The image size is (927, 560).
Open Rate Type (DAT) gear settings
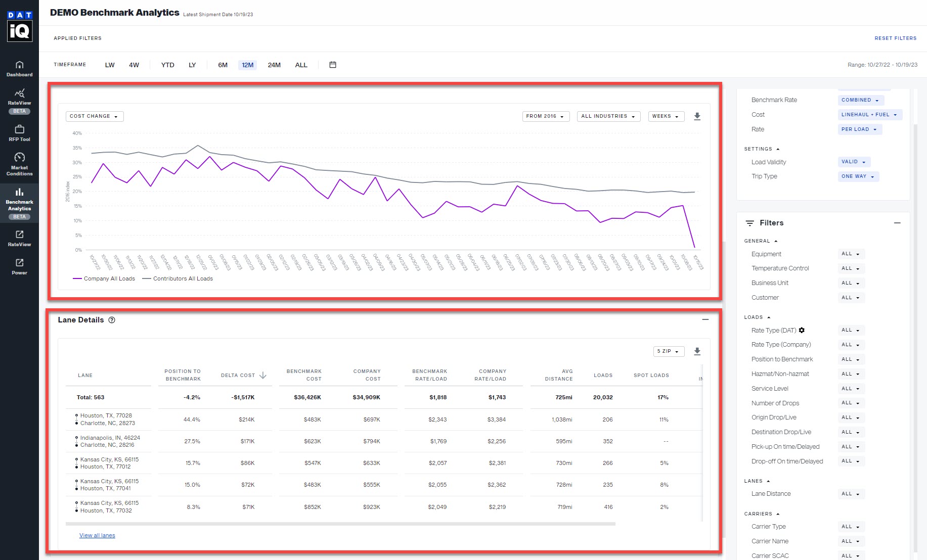click(x=802, y=330)
